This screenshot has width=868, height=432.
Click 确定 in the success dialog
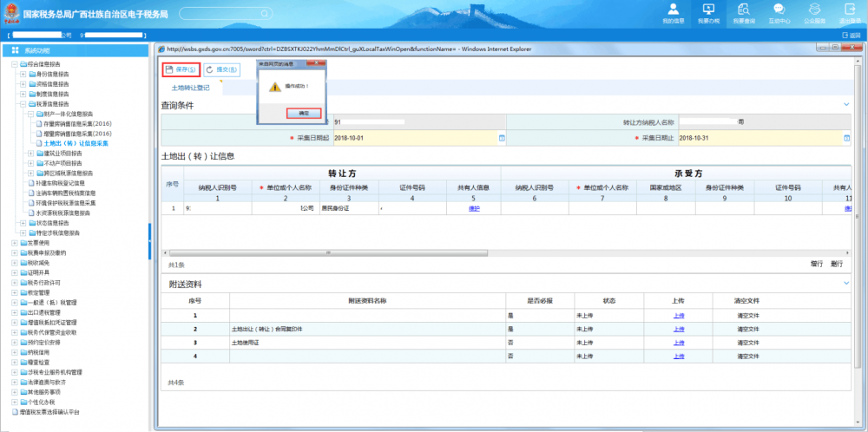[x=304, y=114]
